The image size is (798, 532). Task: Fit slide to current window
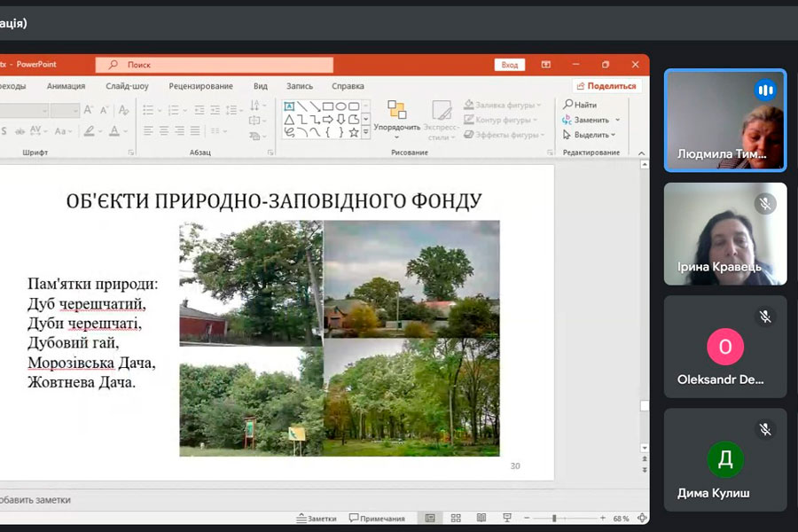[642, 519]
